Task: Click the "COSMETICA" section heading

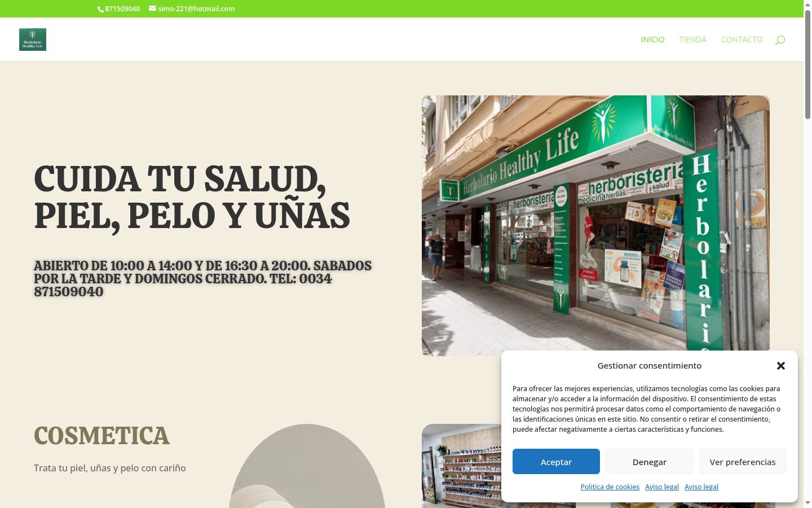Action: pyautogui.click(x=101, y=436)
